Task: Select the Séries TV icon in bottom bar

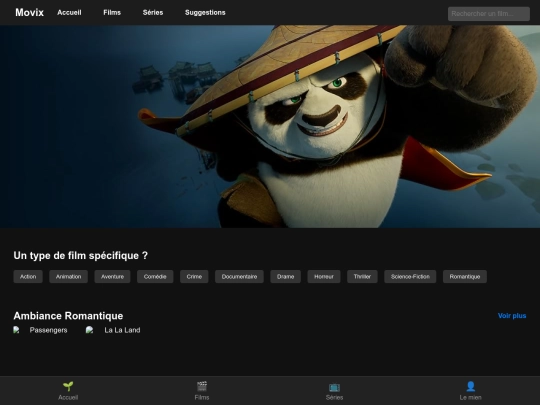Action: [x=334, y=387]
